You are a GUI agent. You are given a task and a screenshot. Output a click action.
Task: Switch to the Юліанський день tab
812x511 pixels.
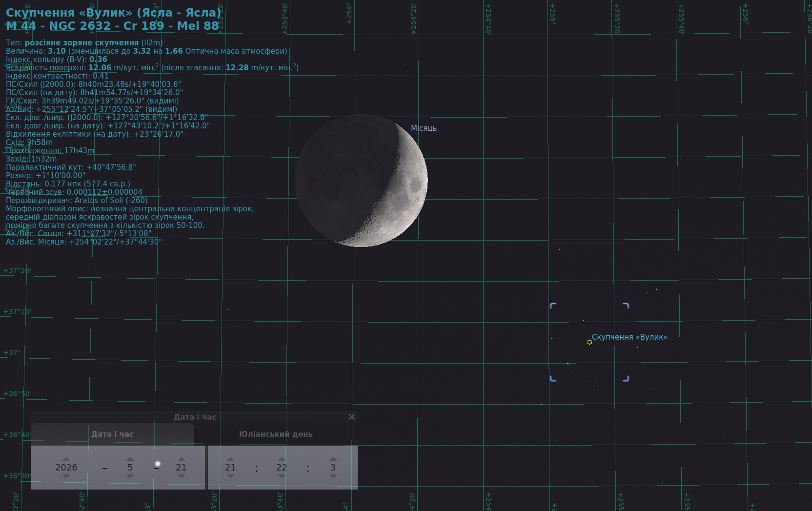[x=276, y=434]
